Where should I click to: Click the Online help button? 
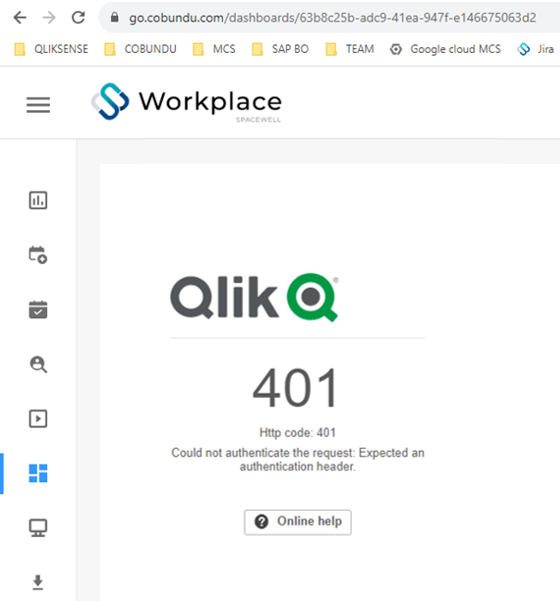[x=298, y=522]
